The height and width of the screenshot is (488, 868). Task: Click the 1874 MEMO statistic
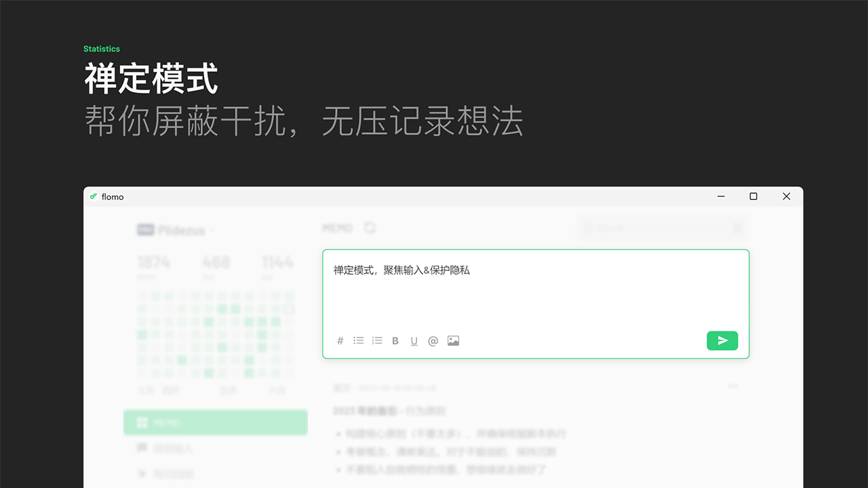click(155, 263)
